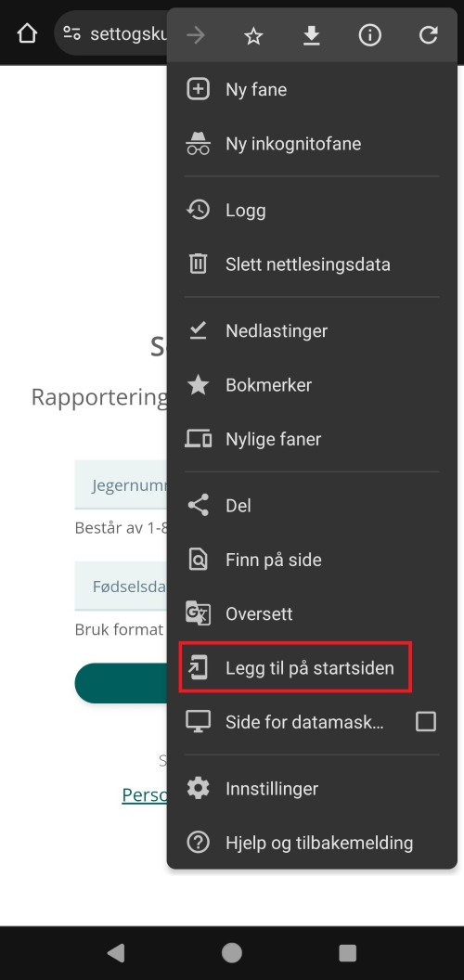Select Ny inkognitofane
Screen dimensions: 464x980
[312, 144]
